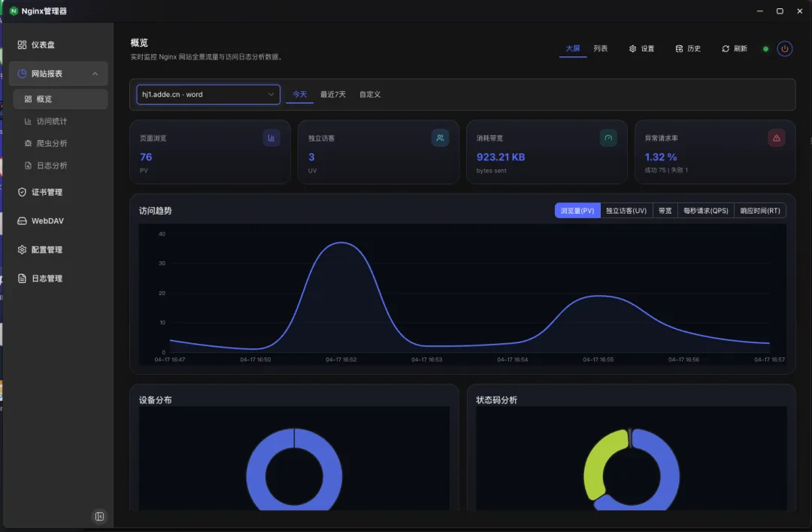The height and width of the screenshot is (532, 812).
Task: Click the Nginx管理器 app logo
Action: click(x=14, y=11)
